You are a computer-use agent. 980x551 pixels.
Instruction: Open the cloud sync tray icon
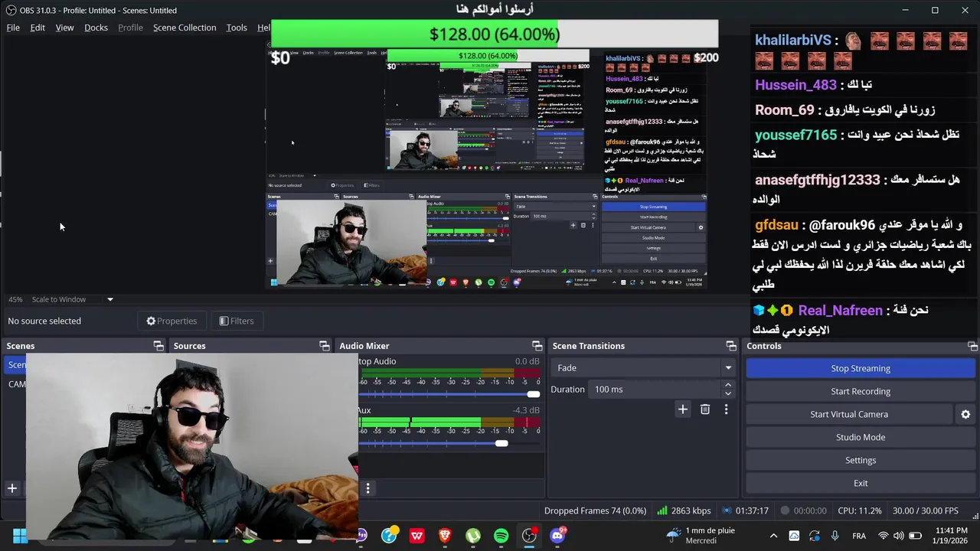coord(794,536)
